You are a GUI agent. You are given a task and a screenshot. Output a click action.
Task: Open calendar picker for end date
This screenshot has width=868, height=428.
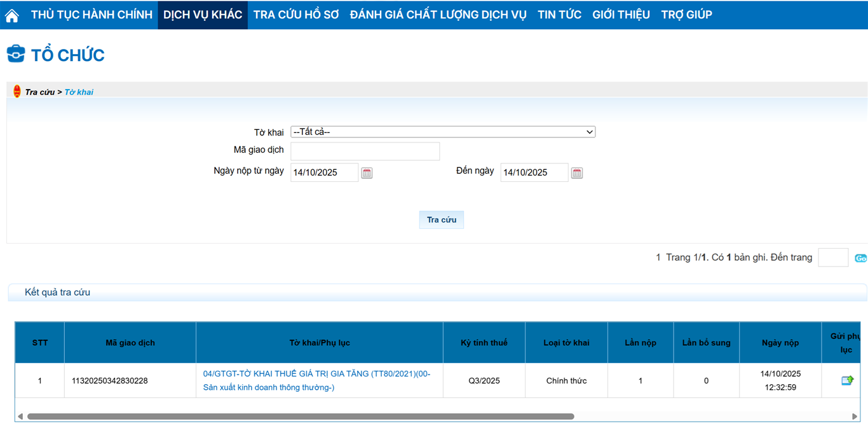coord(576,173)
